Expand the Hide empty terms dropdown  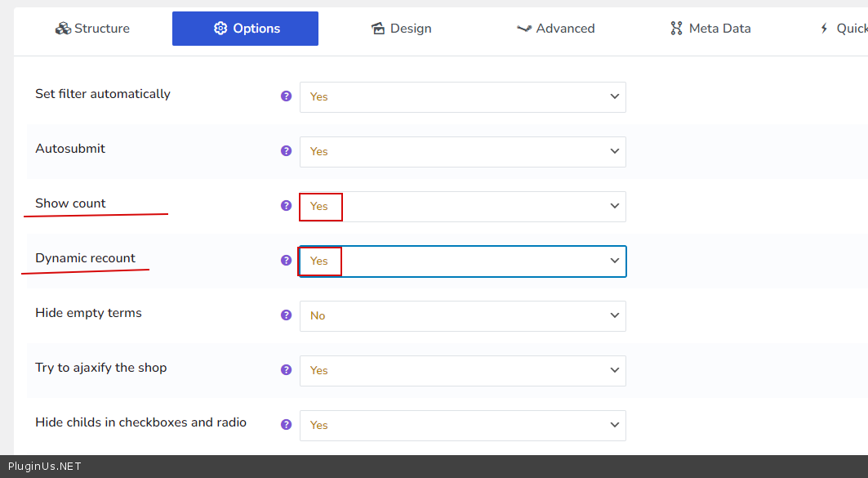(462, 315)
